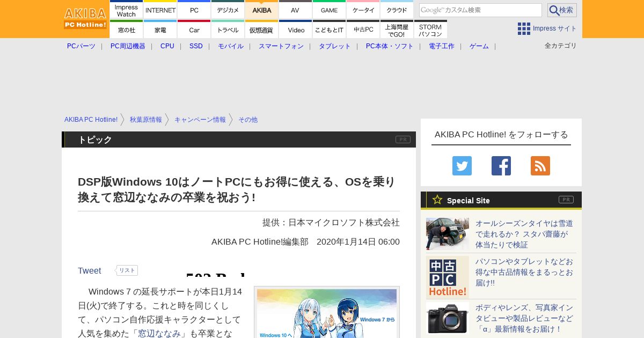Open the Facebook follow icon
Screen dimensions: 644x338
[501, 166]
